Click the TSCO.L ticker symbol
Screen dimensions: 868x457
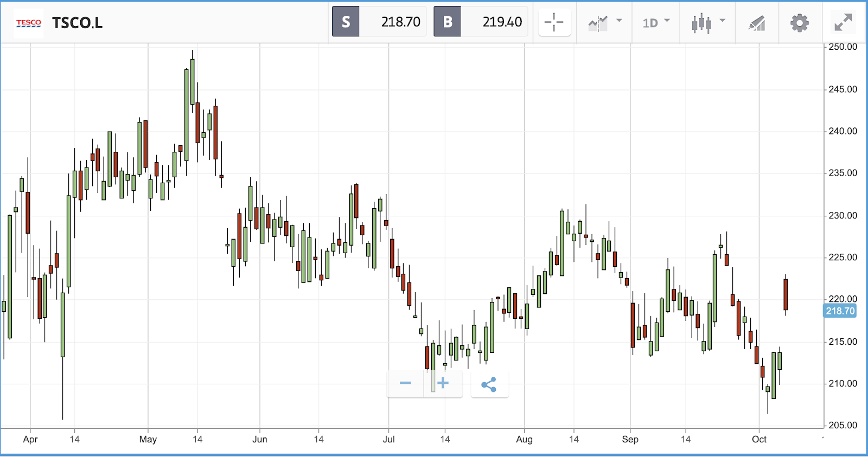point(77,23)
